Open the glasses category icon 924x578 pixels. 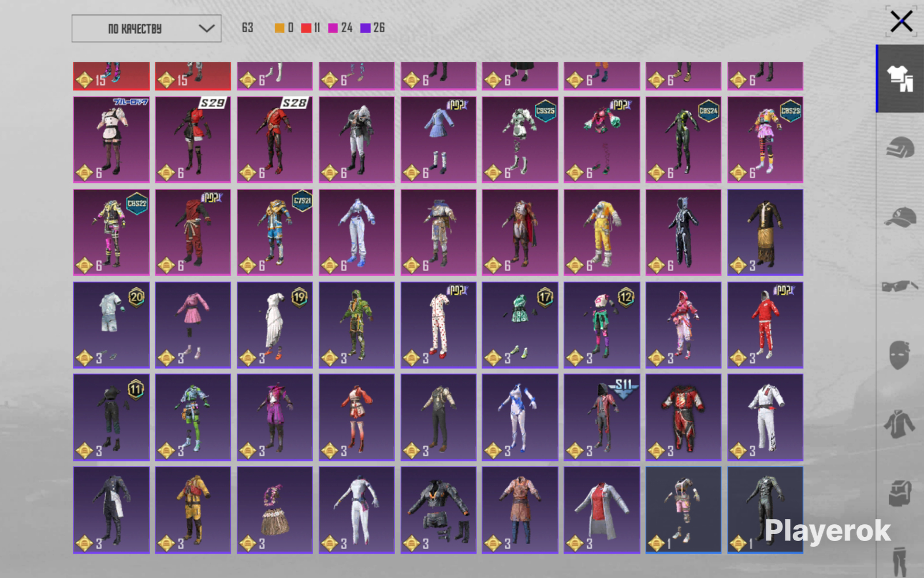click(x=900, y=286)
